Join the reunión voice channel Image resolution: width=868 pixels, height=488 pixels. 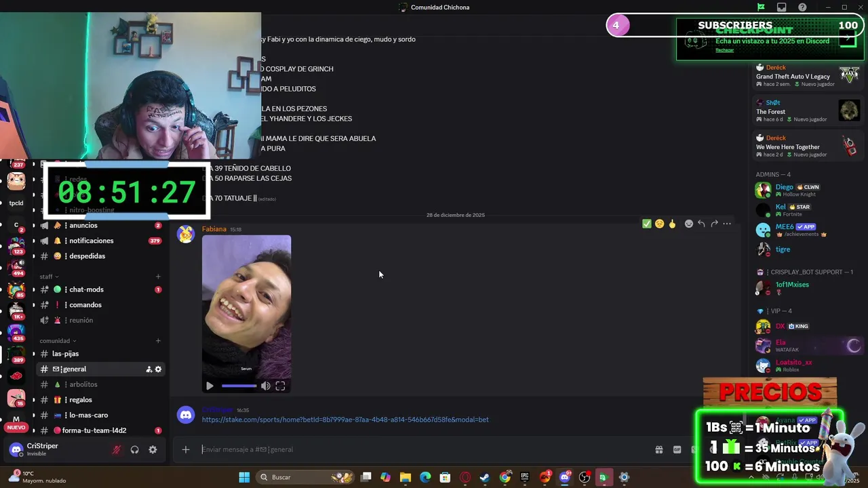(101, 320)
